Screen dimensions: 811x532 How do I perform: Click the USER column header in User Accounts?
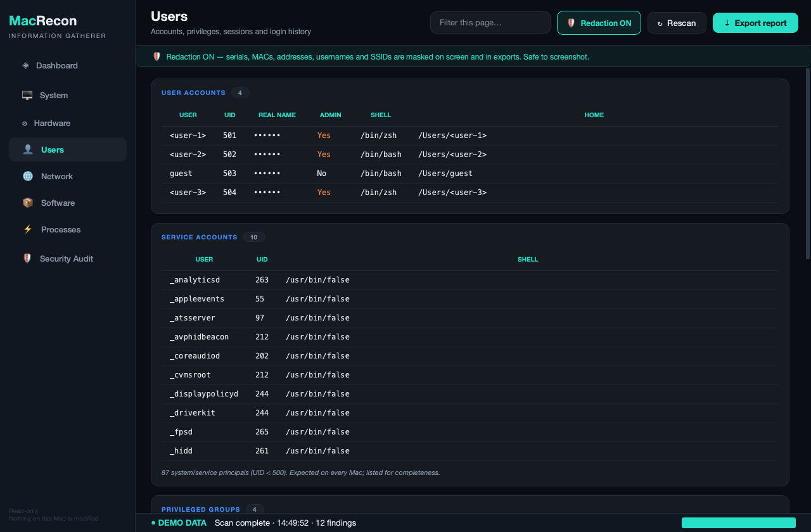pyautogui.click(x=188, y=115)
